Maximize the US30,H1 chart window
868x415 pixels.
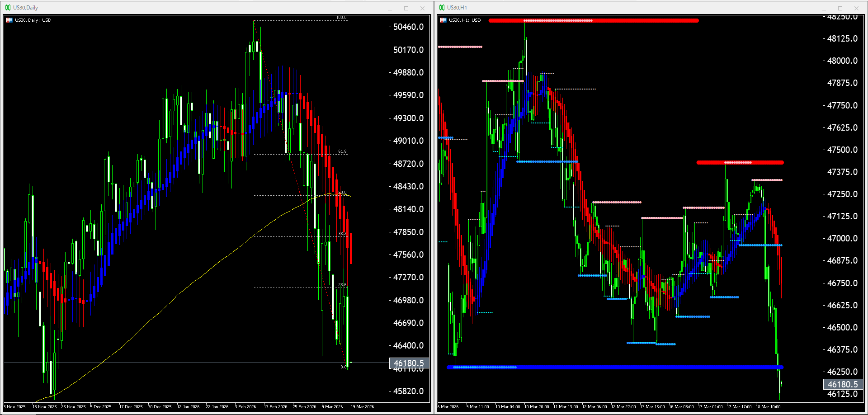[840, 8]
